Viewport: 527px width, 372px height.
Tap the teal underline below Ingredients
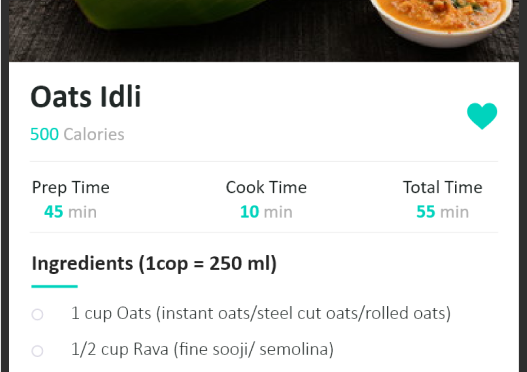coord(54,286)
